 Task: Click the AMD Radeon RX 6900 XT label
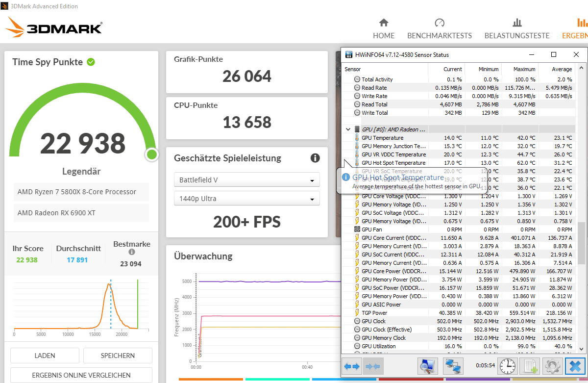[x=56, y=213]
